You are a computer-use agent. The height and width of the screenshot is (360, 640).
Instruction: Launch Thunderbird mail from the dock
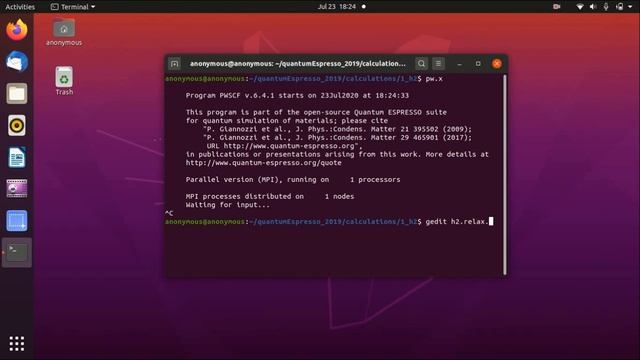(x=17, y=62)
